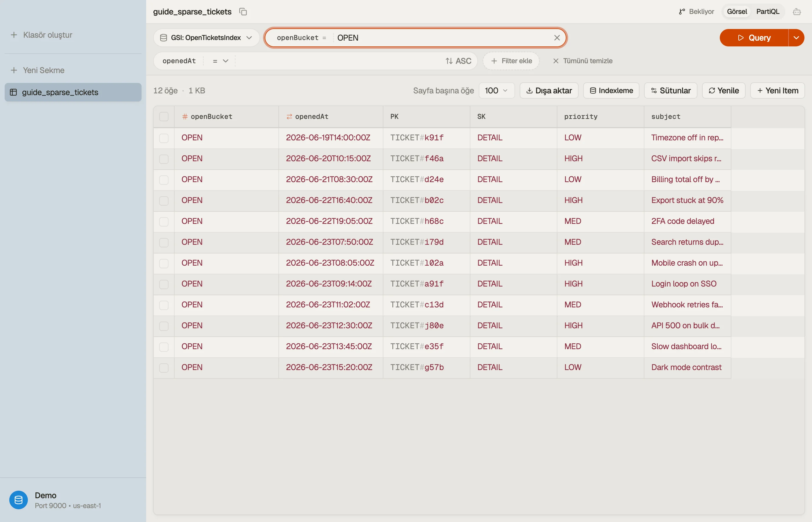Open the guide_sparse_tickets sidebar tab

[x=73, y=92]
